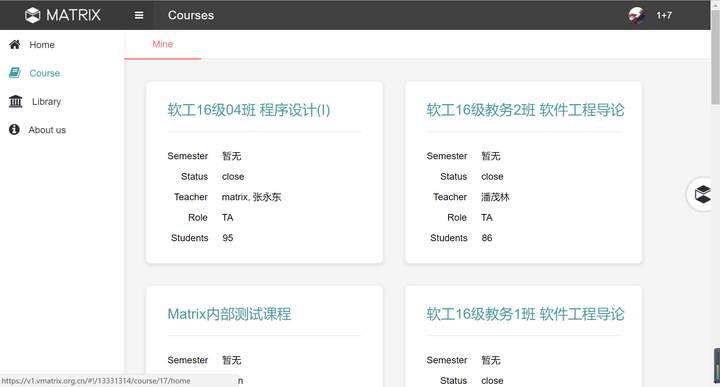Screen dimensions: 720x387
Task: Click the page vertical scrollbar thumb
Action: click(x=715, y=57)
